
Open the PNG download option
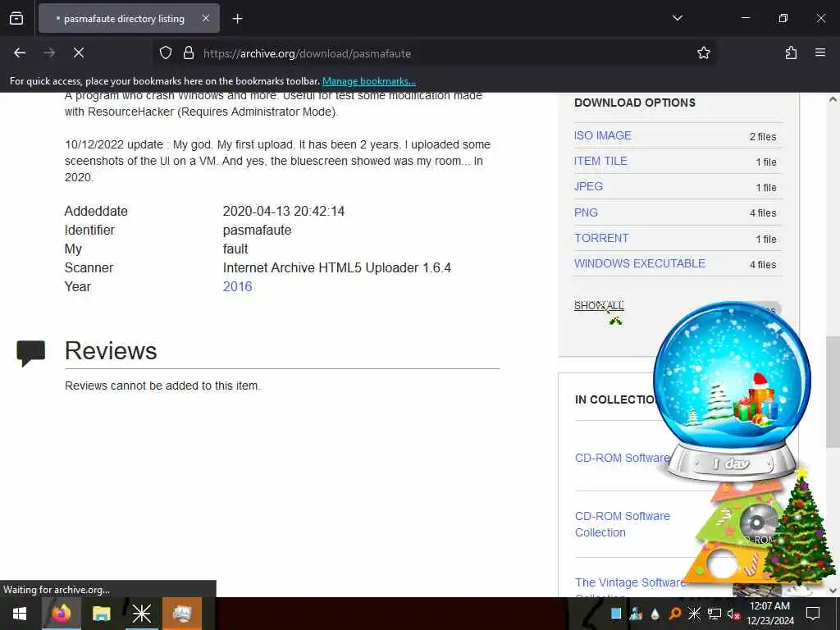tap(586, 212)
